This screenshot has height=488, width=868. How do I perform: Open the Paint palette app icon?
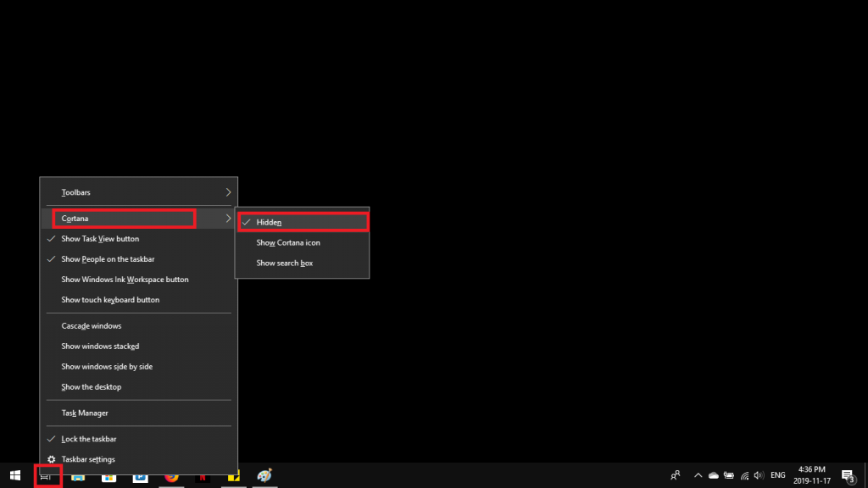pyautogui.click(x=264, y=476)
